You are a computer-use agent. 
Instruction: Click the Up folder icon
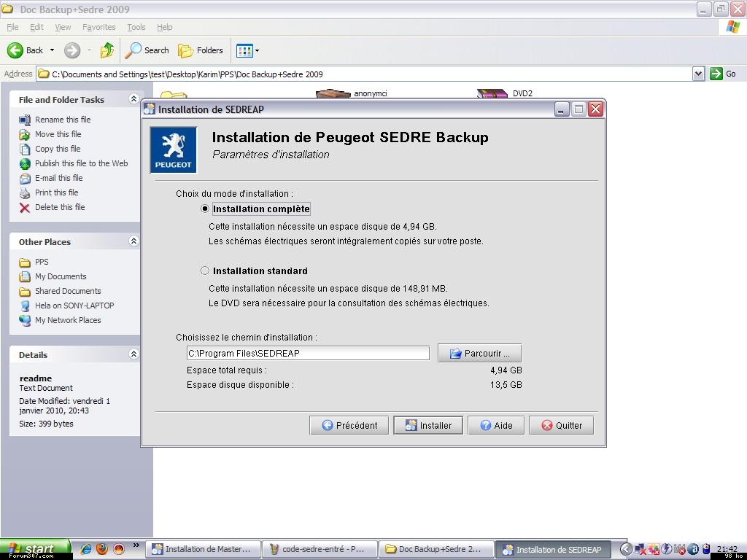(x=107, y=50)
